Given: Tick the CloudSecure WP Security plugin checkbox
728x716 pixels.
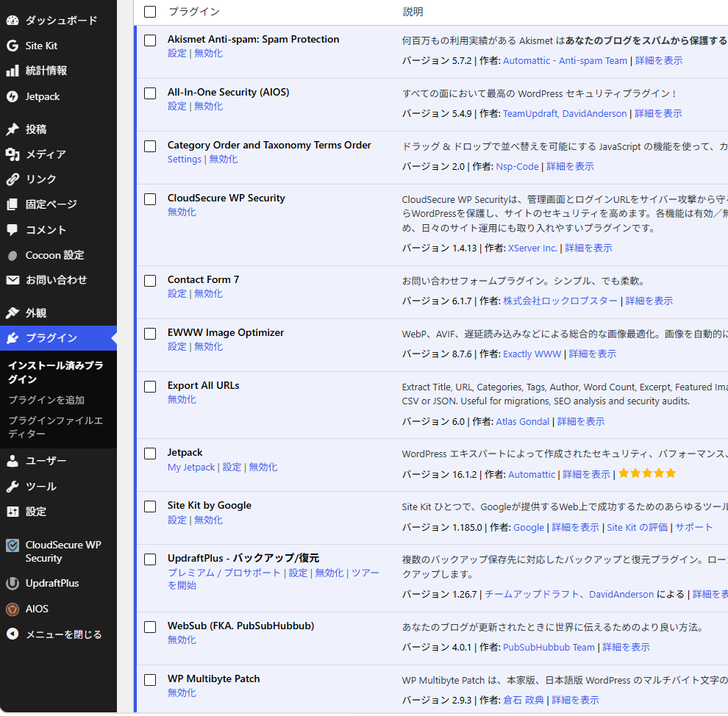Looking at the screenshot, I should (x=150, y=199).
